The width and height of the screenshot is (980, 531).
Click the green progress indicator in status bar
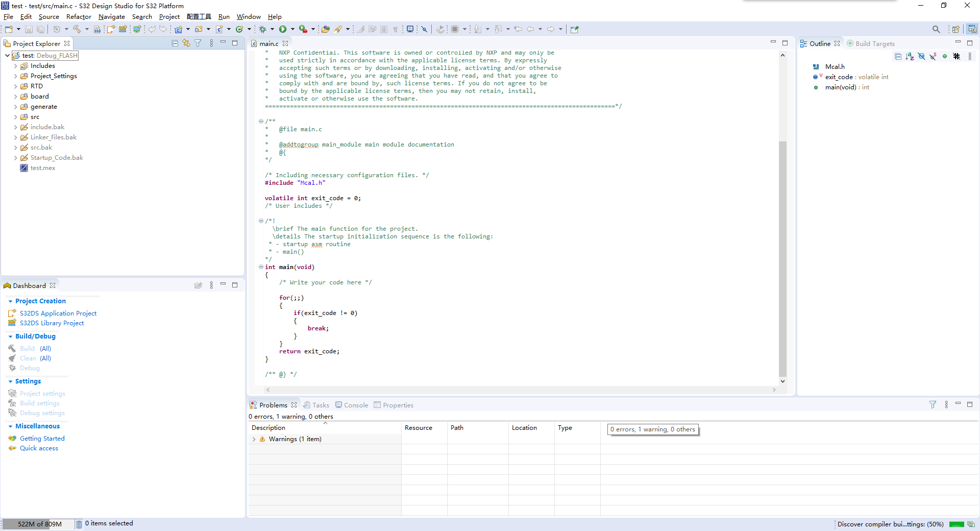tap(957, 524)
